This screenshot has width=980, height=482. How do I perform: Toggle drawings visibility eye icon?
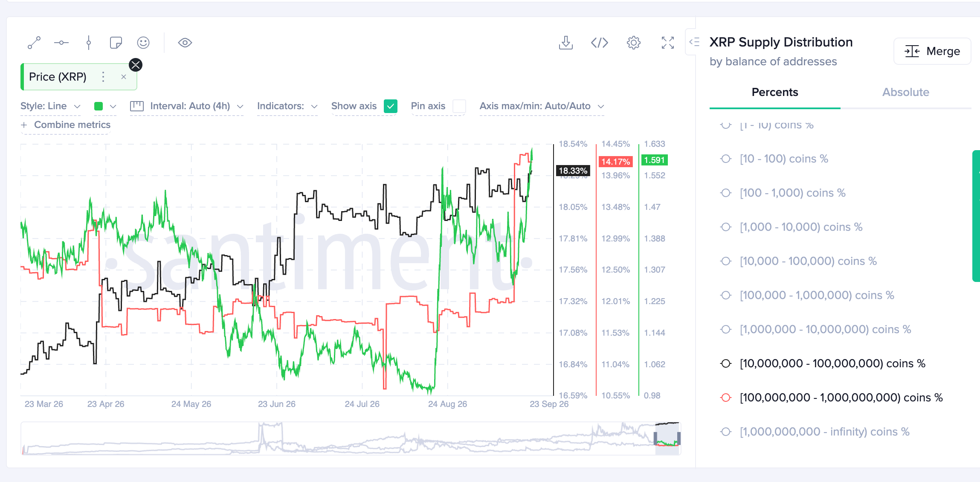point(185,43)
